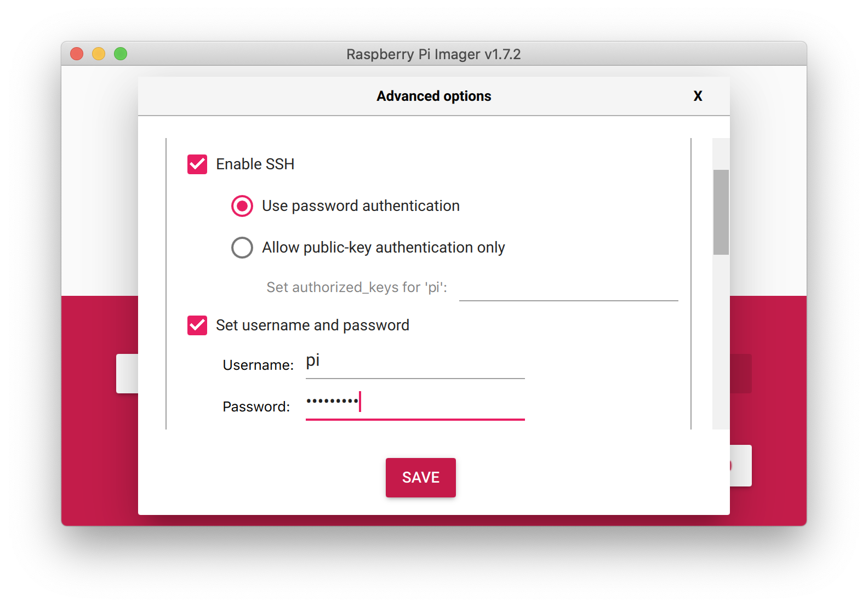
Task: Click the dialog's vertical scrollbar thumb
Action: coord(721,212)
